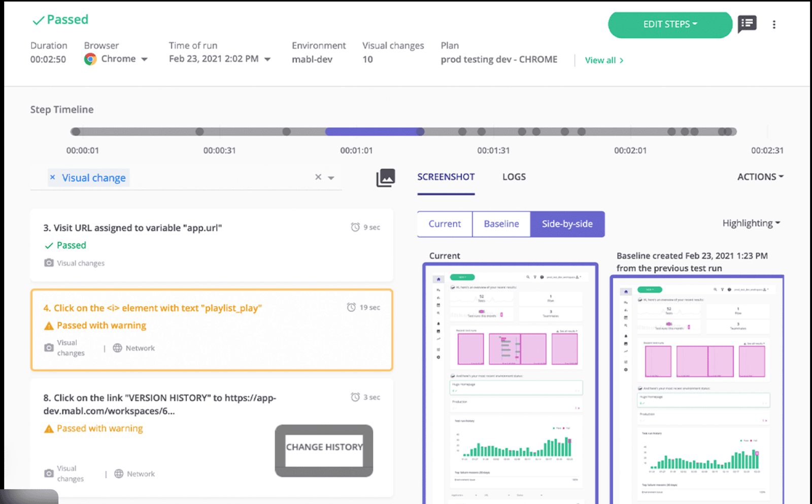This screenshot has width=812, height=504.
Task: Click the Chrome browser icon
Action: point(90,59)
